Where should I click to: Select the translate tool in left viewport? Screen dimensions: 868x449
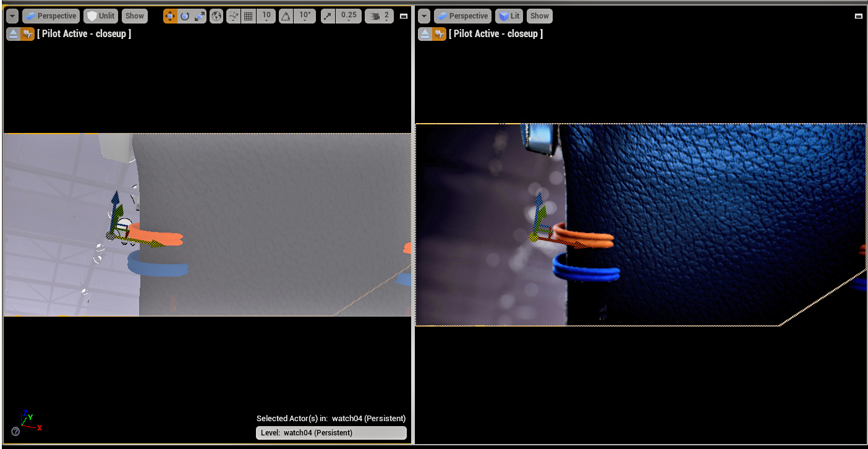(x=170, y=16)
